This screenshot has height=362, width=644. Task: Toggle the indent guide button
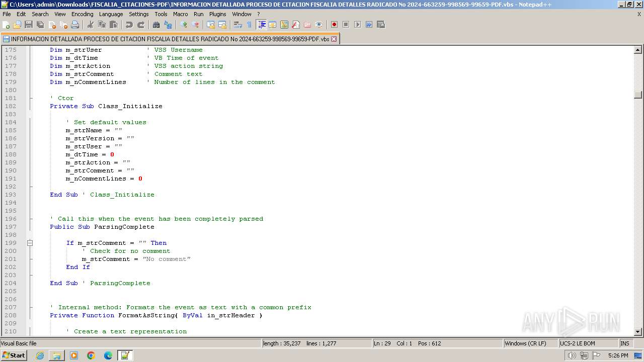click(x=261, y=25)
